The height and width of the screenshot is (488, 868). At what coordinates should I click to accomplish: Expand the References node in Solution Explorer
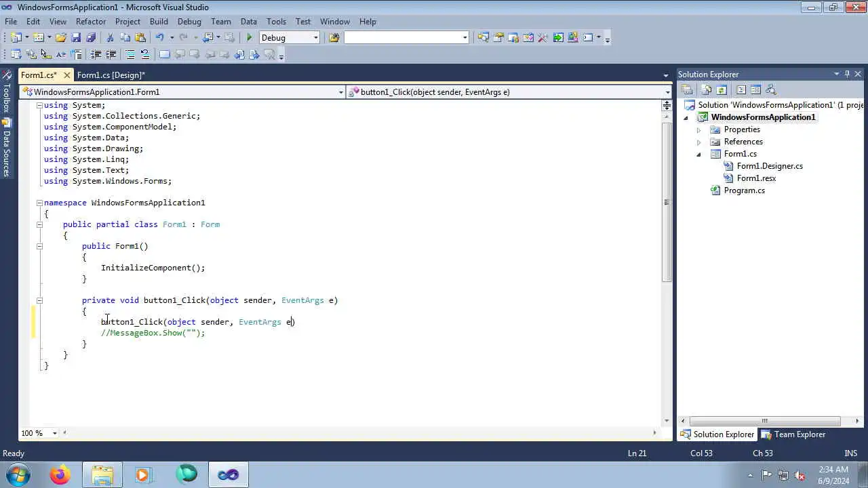tap(698, 142)
